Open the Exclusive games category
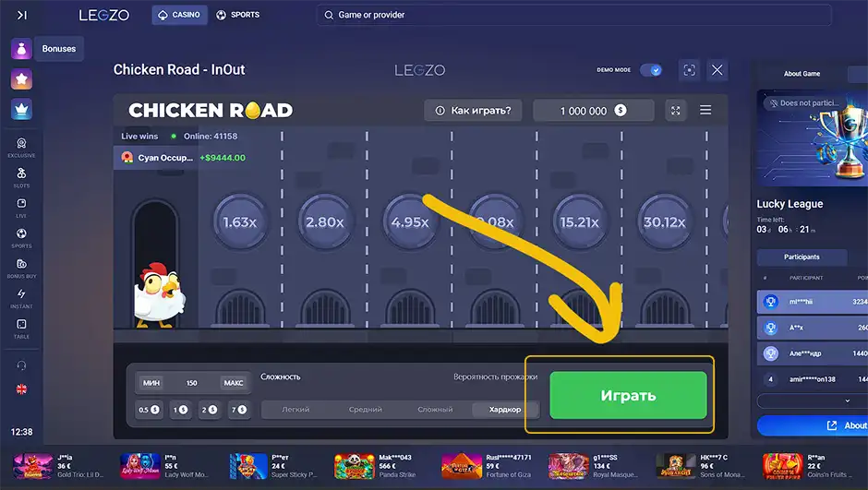868x490 pixels. [x=21, y=148]
